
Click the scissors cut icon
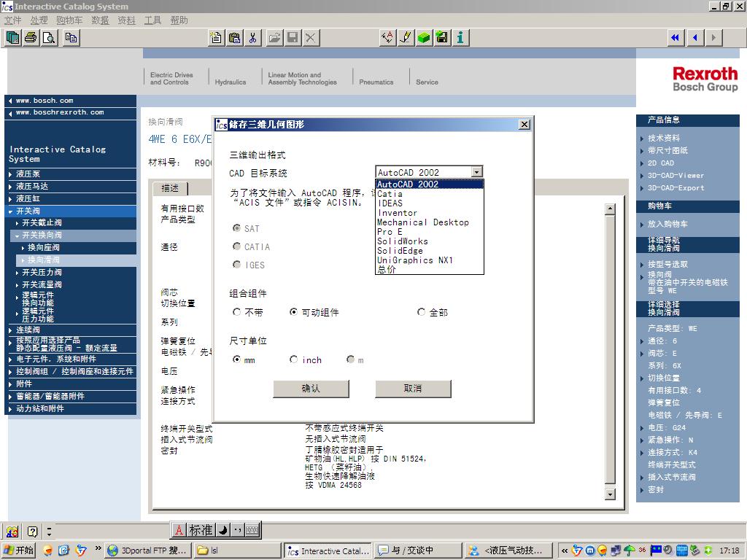click(252, 38)
